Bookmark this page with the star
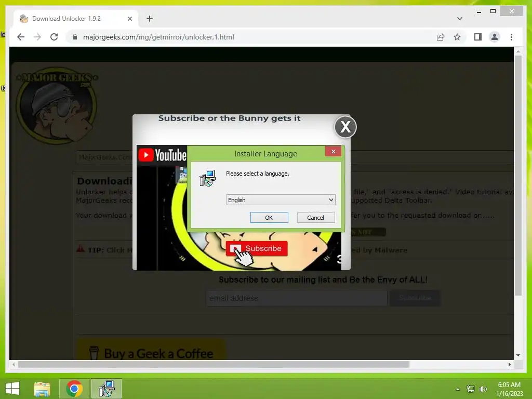The image size is (532, 399). pos(457,37)
